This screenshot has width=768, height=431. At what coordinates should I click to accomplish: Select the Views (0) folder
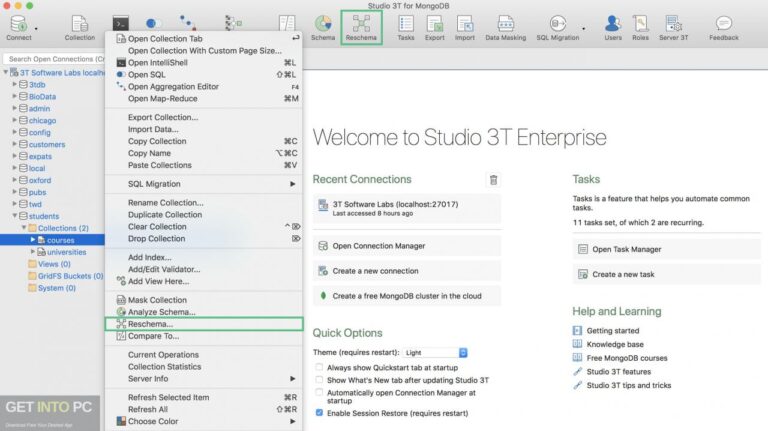(x=54, y=264)
